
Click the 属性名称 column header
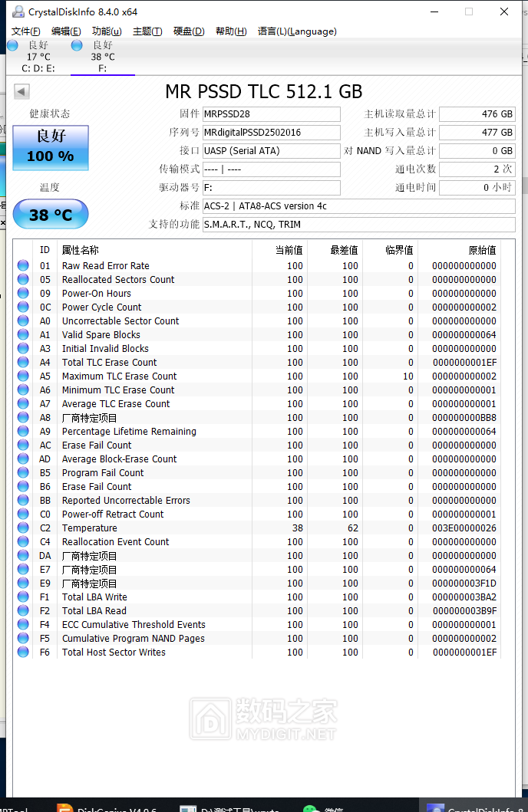(x=81, y=250)
